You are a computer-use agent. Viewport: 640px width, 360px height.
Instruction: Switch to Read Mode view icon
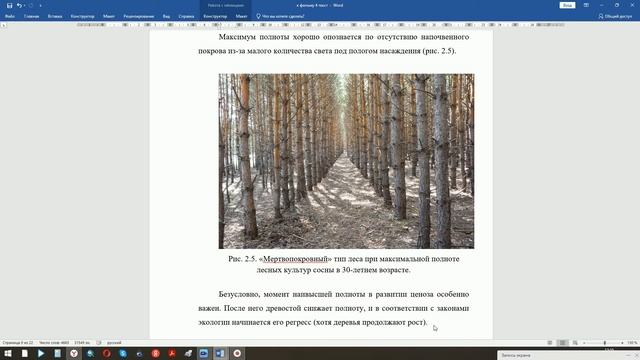click(x=550, y=343)
